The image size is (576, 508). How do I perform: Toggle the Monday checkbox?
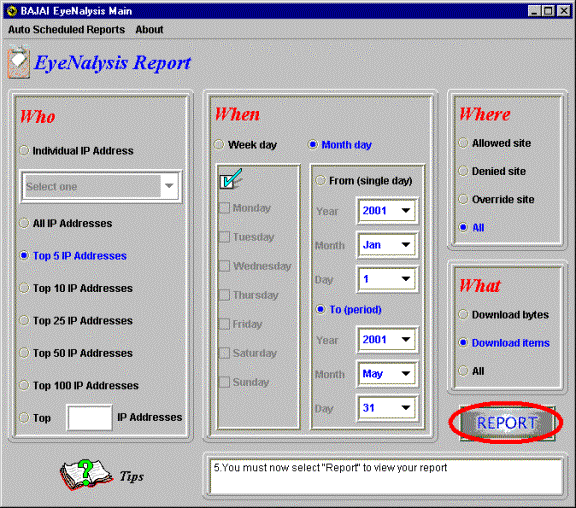[224, 208]
